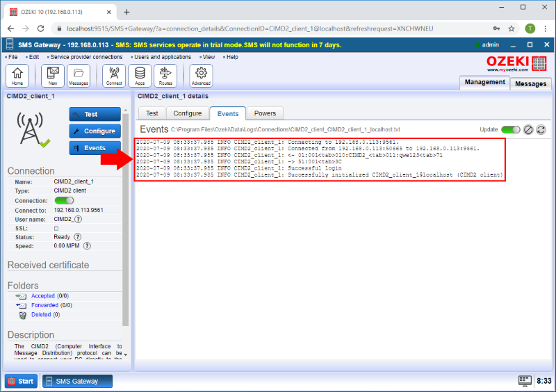This screenshot has width=556, height=392.
Task: Close the OZEKI 10 browser tab
Action: tap(109, 12)
